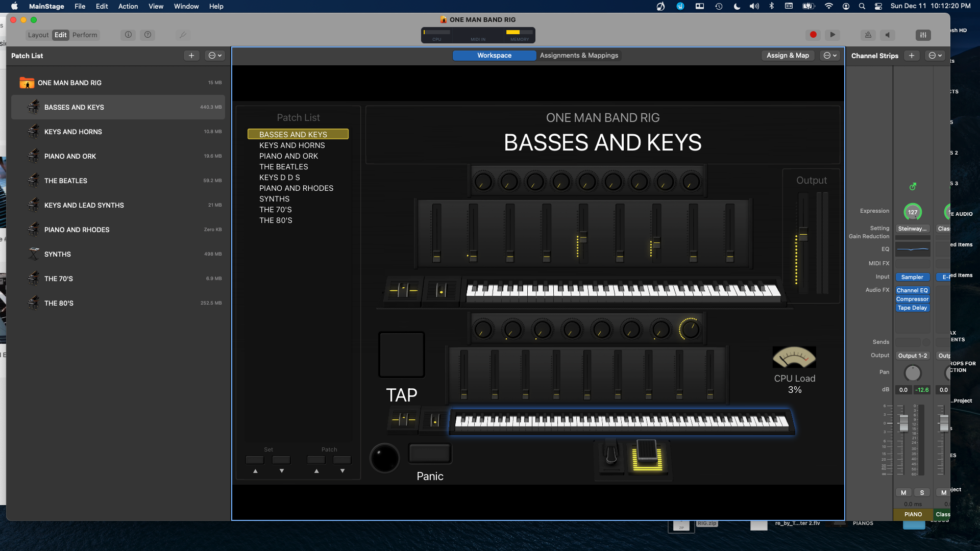Viewport: 980px width, 551px height.
Task: Add a channel strip with plus icon
Action: click(x=912, y=56)
